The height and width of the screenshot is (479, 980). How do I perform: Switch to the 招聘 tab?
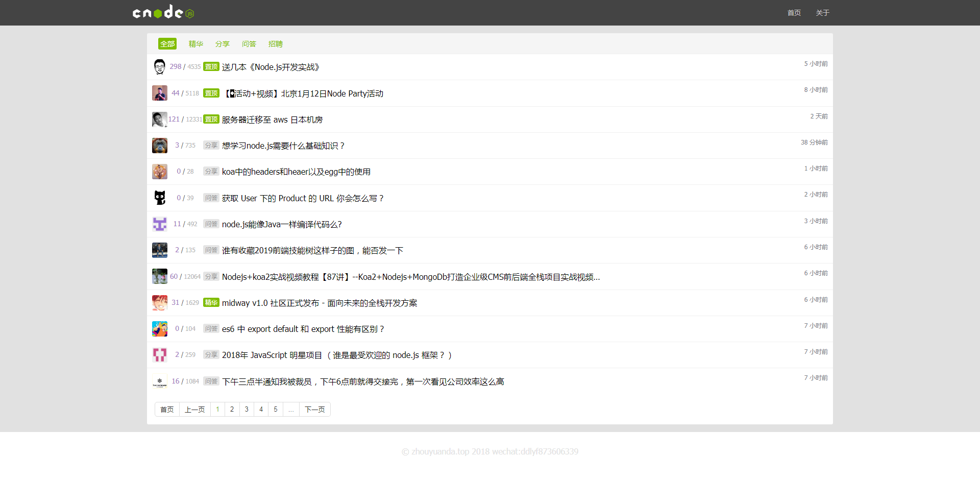[x=276, y=44]
